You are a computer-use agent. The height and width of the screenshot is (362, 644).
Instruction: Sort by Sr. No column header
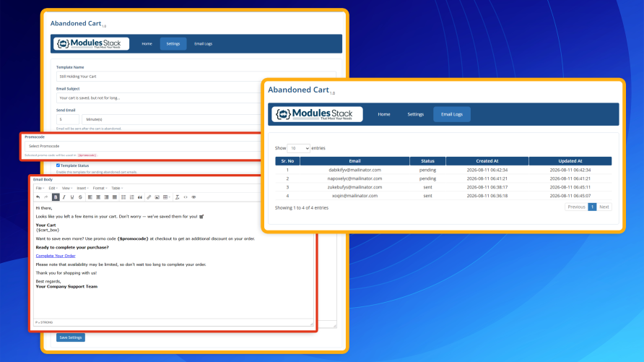point(287,161)
